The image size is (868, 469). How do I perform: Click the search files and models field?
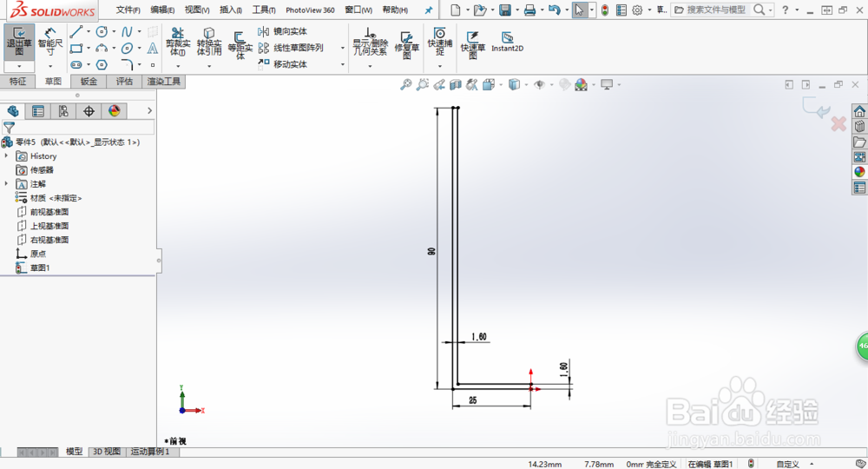[x=716, y=10]
